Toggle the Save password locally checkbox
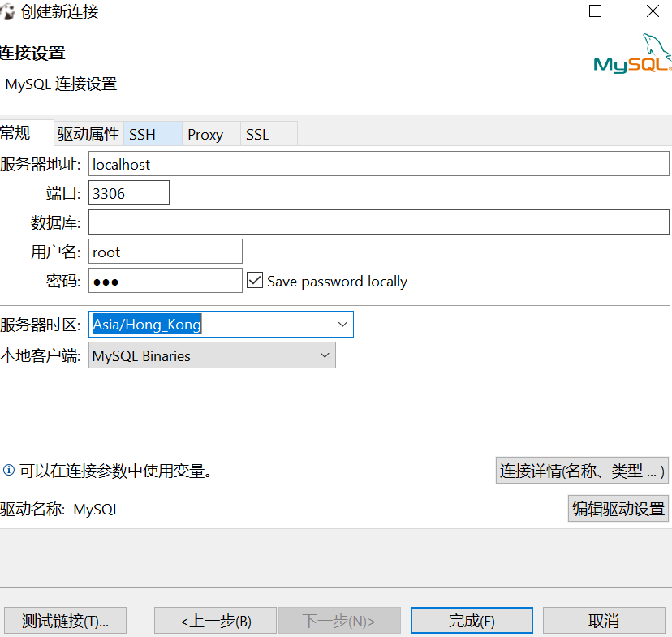The image size is (672, 637). coord(255,281)
